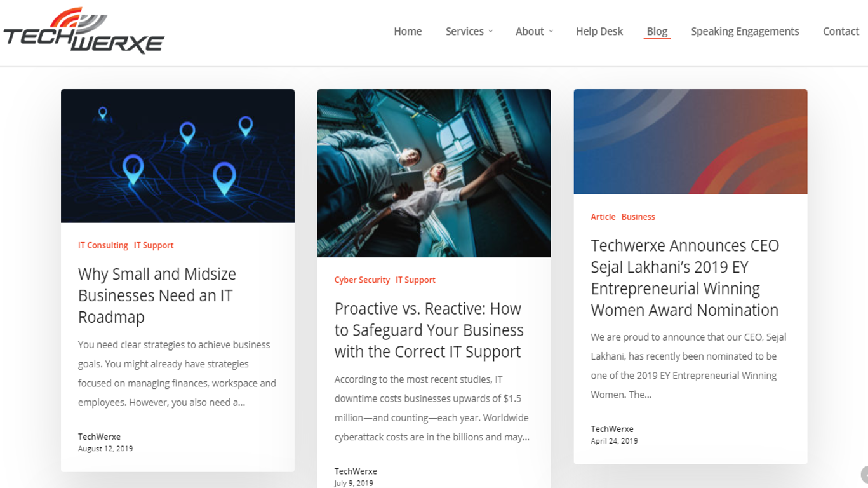Click the 'According to the most recent studies' excerpt
The width and height of the screenshot is (868, 488).
[432, 408]
